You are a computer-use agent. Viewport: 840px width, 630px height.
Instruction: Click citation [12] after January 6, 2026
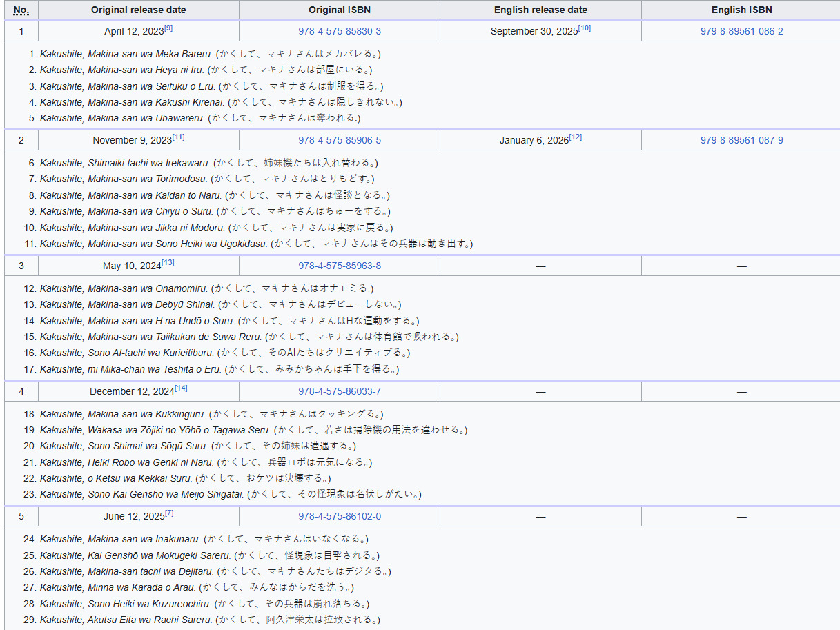576,137
